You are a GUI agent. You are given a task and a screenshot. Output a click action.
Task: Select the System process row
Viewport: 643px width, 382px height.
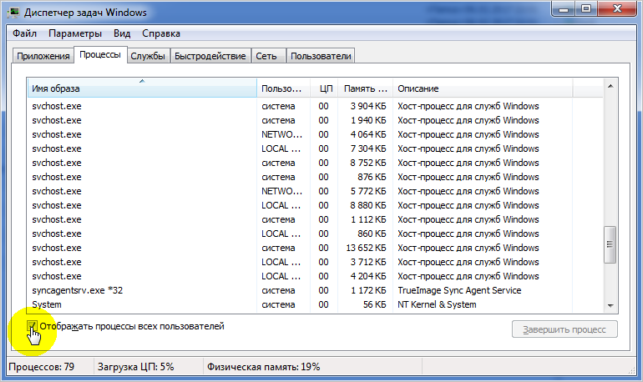click(316, 305)
